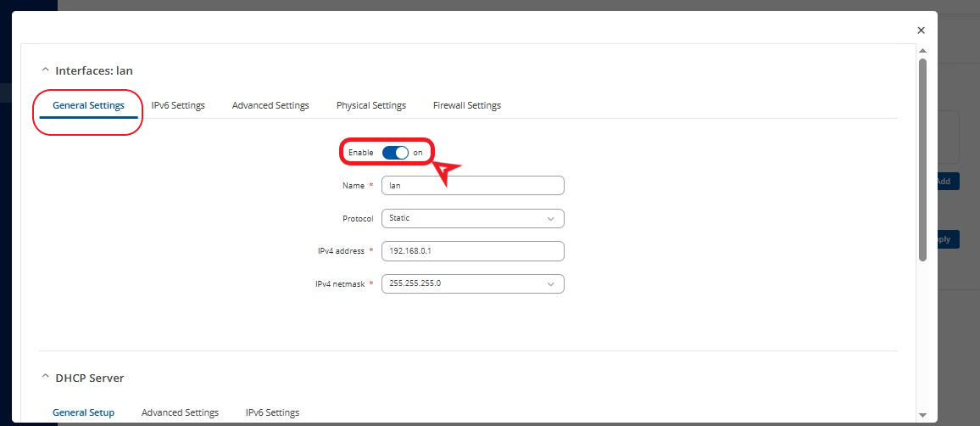Open DHCP Server IPv6 Settings tab
Screen dimensions: 980x426
272,412
